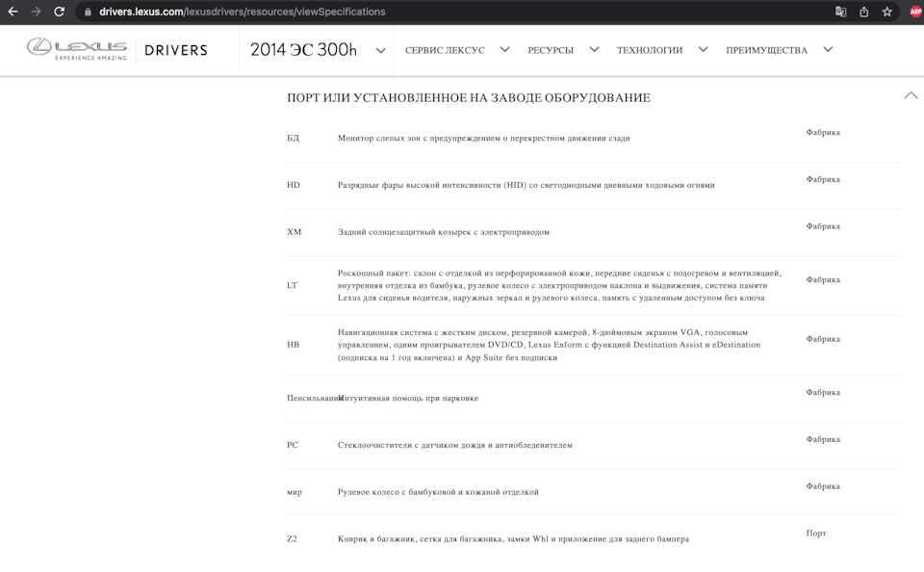924x572 pixels.
Task: Collapse the equipment section with the up chevron
Action: [x=911, y=95]
